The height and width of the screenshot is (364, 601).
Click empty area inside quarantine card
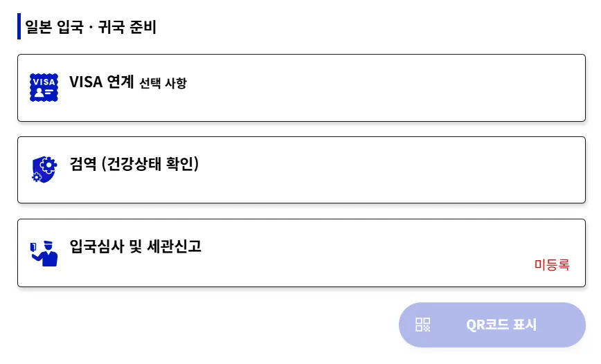[x=384, y=170]
